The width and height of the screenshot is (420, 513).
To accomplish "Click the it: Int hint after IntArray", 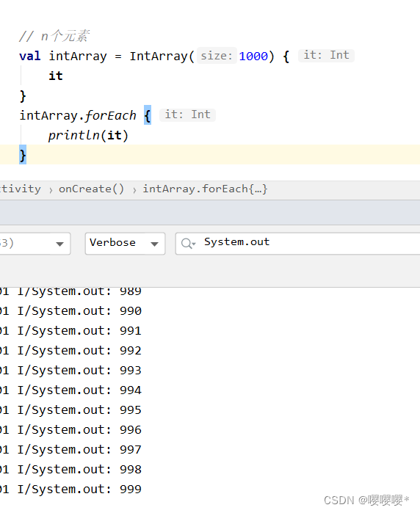I will [326, 55].
